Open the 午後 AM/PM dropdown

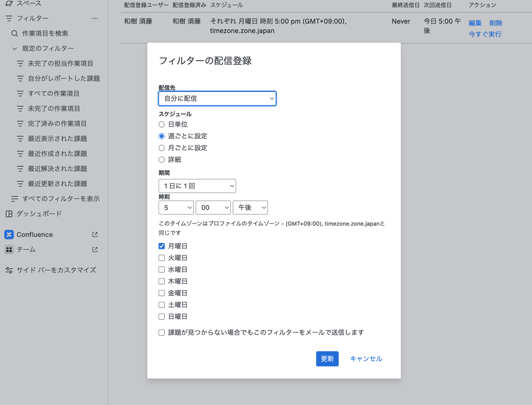click(x=250, y=208)
